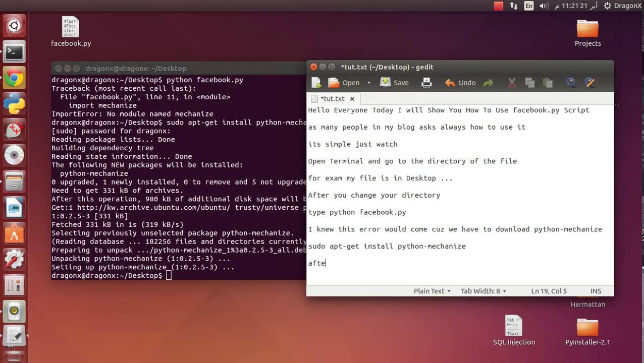Open the mixer sliders launcher icon
This screenshot has width=644, height=363.
click(x=14, y=285)
